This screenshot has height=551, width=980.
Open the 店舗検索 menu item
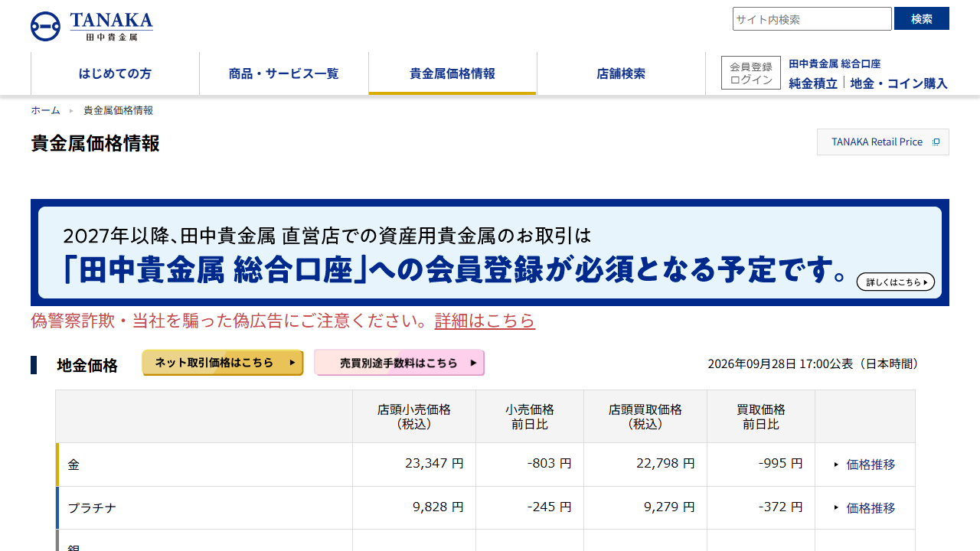(621, 73)
